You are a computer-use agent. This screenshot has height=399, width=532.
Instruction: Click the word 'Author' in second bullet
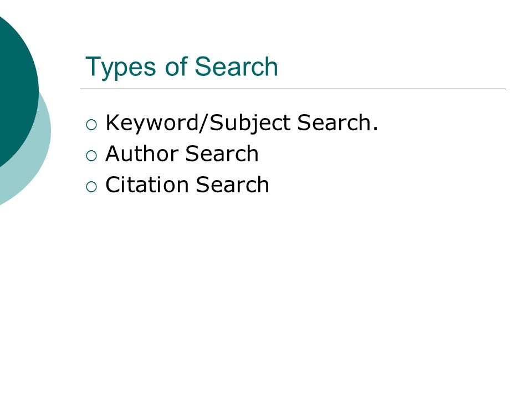[142, 154]
